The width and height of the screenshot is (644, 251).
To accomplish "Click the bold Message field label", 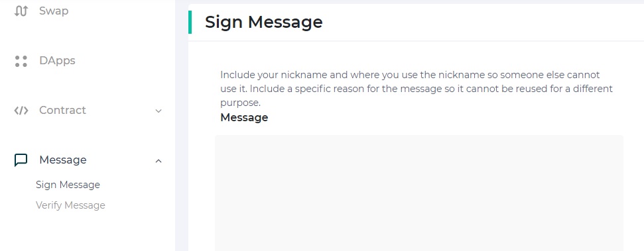I will click(x=244, y=117).
